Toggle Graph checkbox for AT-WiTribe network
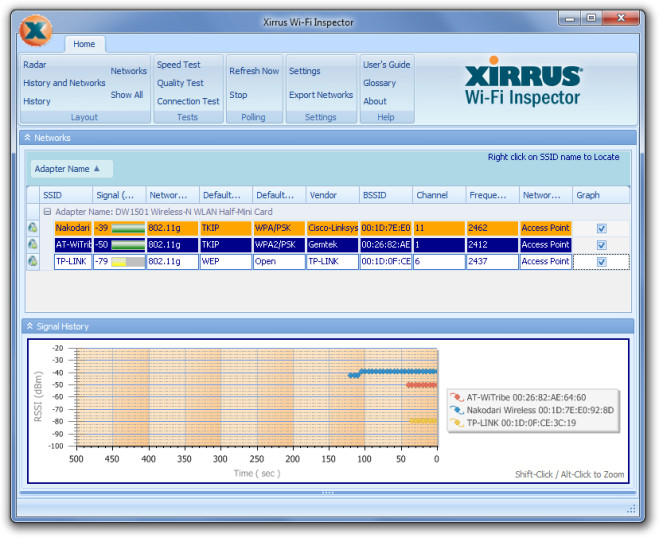 [601, 245]
